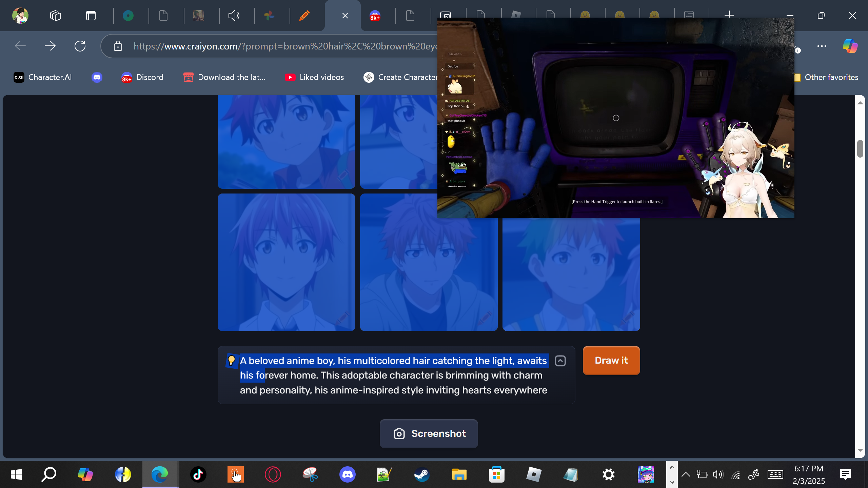Open the Workspaces icon in the tab bar

[x=56, y=16]
